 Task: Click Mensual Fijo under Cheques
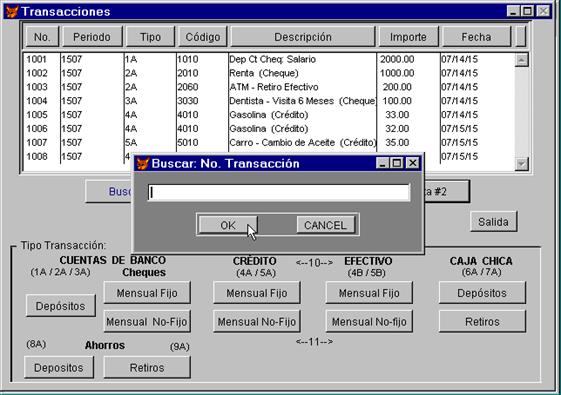coord(147,293)
